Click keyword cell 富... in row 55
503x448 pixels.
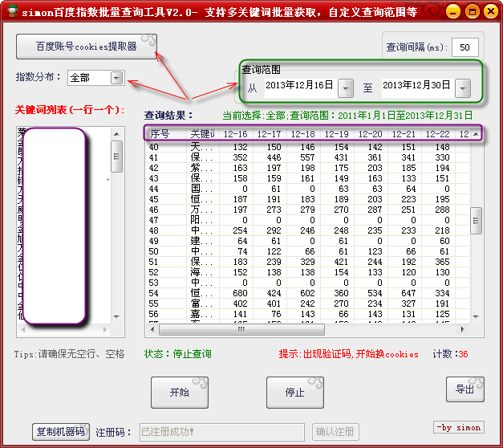(x=201, y=303)
